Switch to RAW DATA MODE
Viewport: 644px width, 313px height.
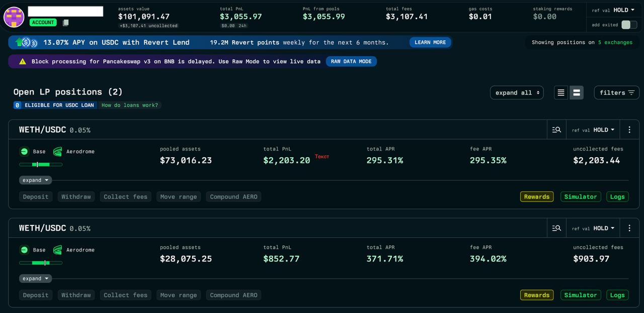351,61
